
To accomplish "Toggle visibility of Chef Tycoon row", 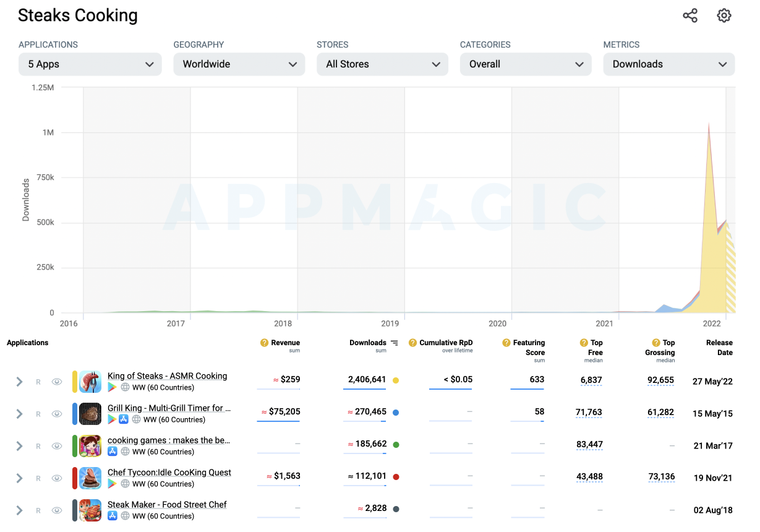I will [57, 478].
